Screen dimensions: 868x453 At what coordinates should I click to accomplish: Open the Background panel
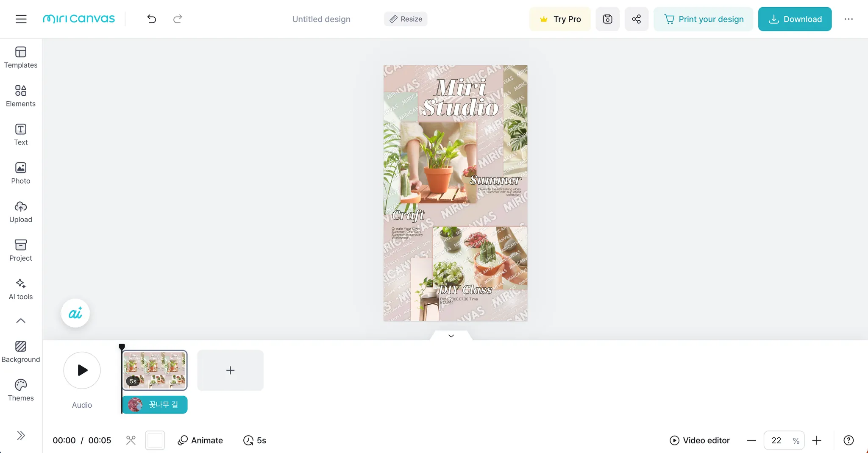pos(21,352)
